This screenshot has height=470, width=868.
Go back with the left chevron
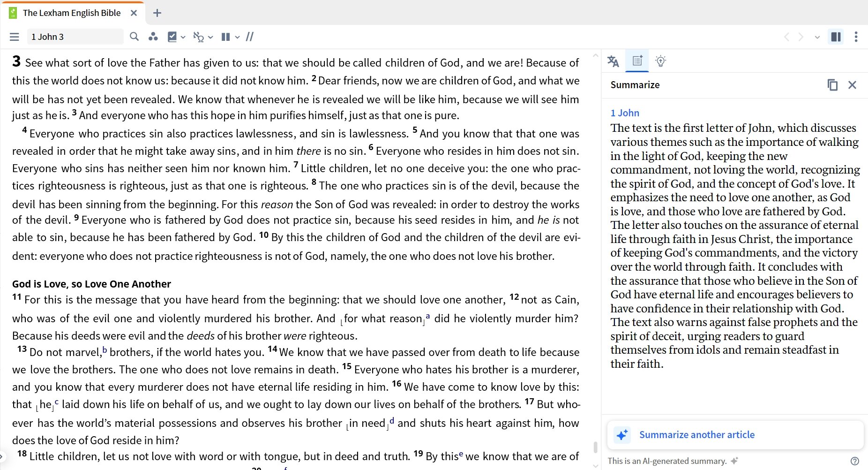(787, 37)
